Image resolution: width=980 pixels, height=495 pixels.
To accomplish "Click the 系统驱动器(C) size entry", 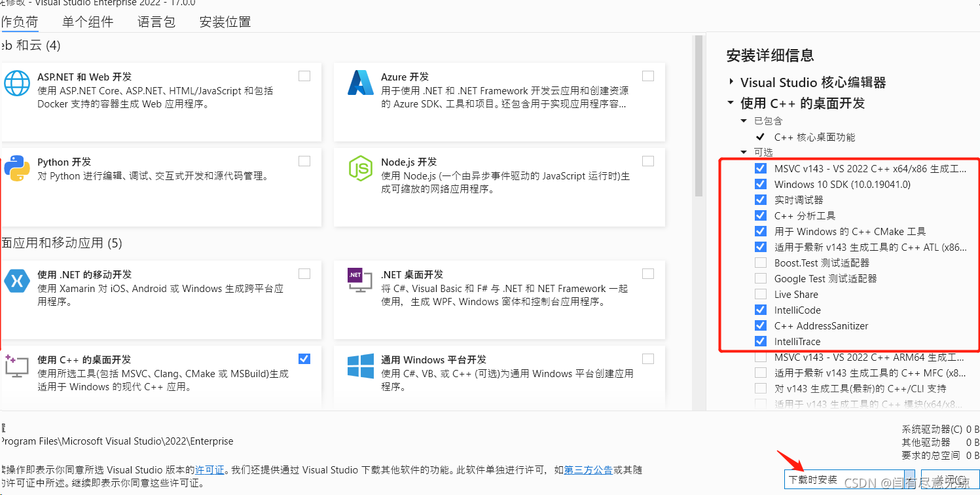I will tap(940, 430).
